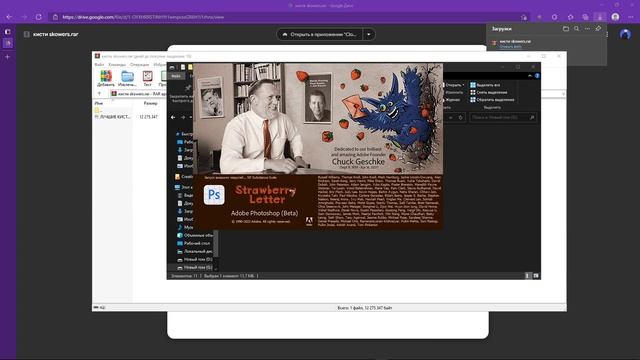
Task: Select 'Рабочий стол' under This PC
Action: tap(195, 243)
